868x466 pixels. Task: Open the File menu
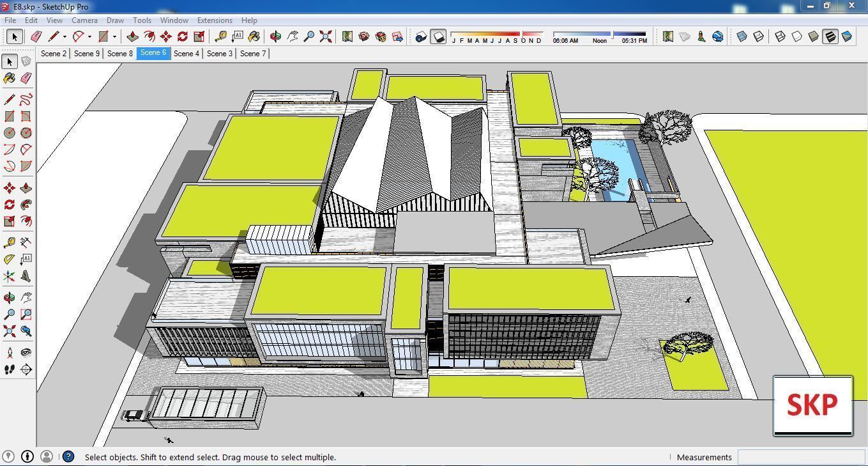coord(10,20)
